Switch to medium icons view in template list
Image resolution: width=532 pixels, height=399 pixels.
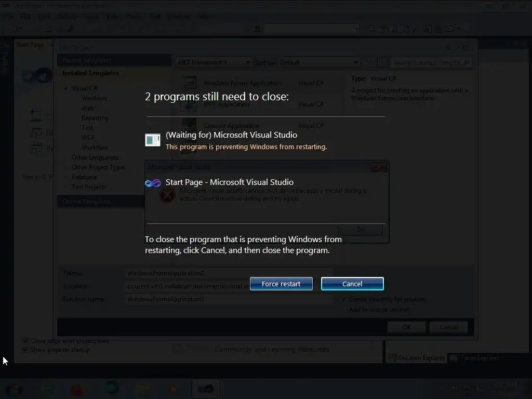tap(382, 62)
